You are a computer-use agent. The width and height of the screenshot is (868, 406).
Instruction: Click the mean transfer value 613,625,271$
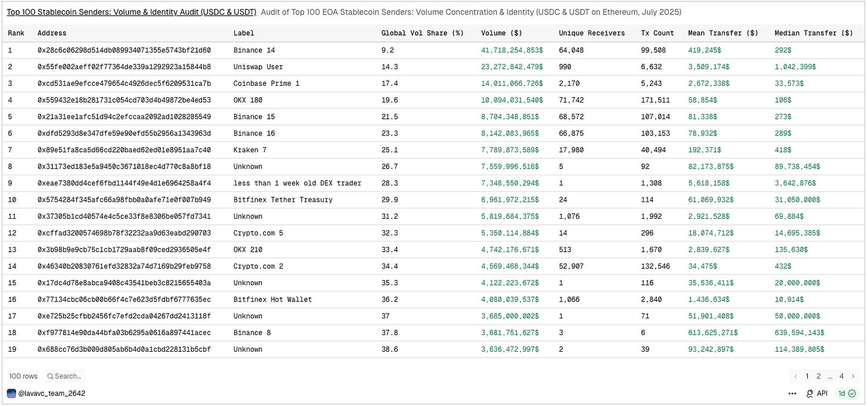(714, 333)
